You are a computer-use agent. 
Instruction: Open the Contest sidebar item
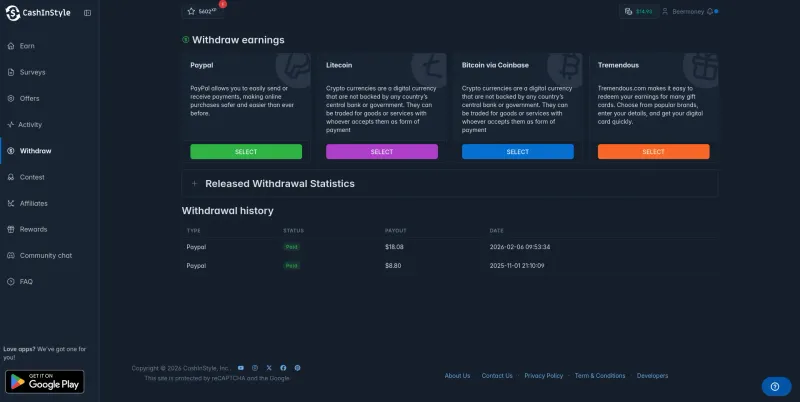point(32,177)
